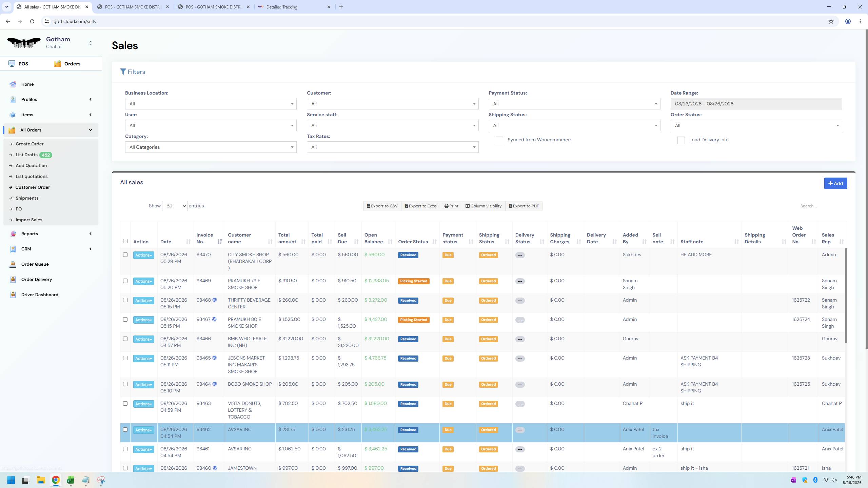Change the Show entries count dropdown
The image size is (868, 488).
(175, 206)
